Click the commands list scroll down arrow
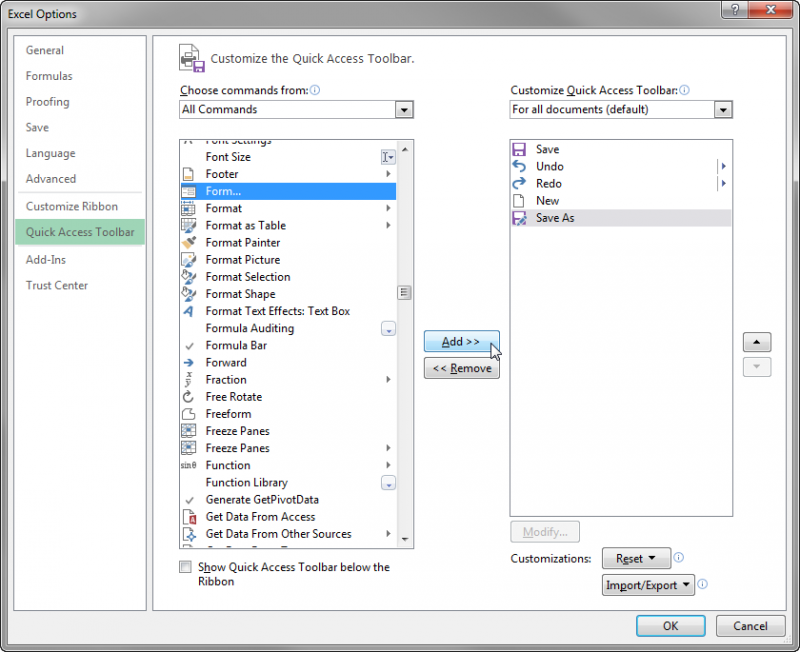Viewport: 800px width, 652px height. [x=405, y=539]
